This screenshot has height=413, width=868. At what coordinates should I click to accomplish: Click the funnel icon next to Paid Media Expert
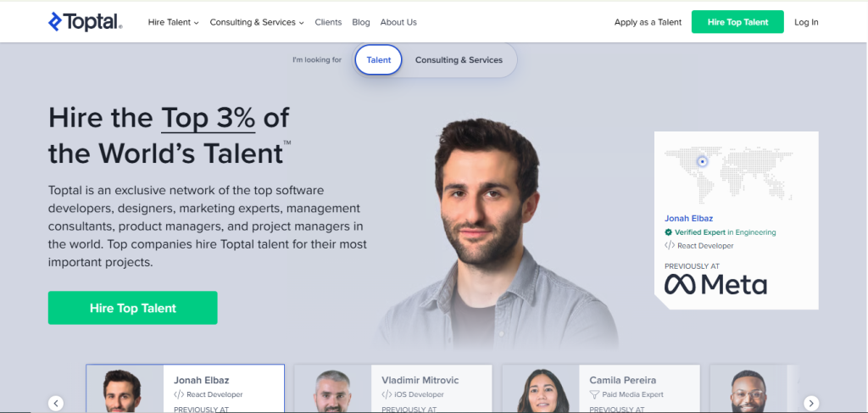tap(594, 394)
